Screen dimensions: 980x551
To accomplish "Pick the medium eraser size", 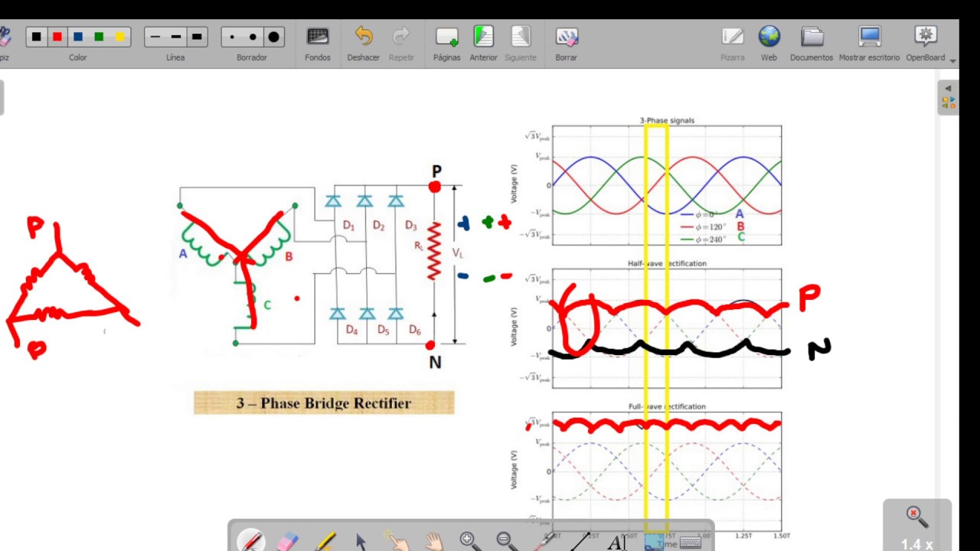I will tap(253, 37).
